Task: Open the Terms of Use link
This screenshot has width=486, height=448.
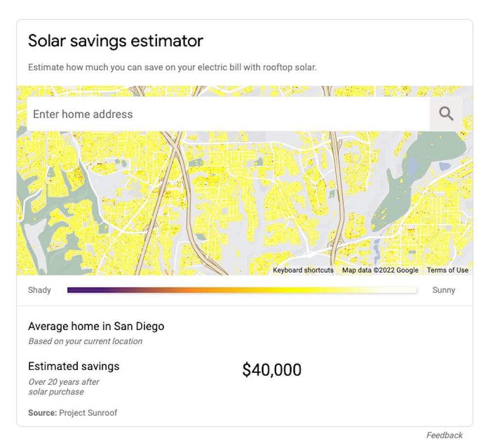Action: 448,270
